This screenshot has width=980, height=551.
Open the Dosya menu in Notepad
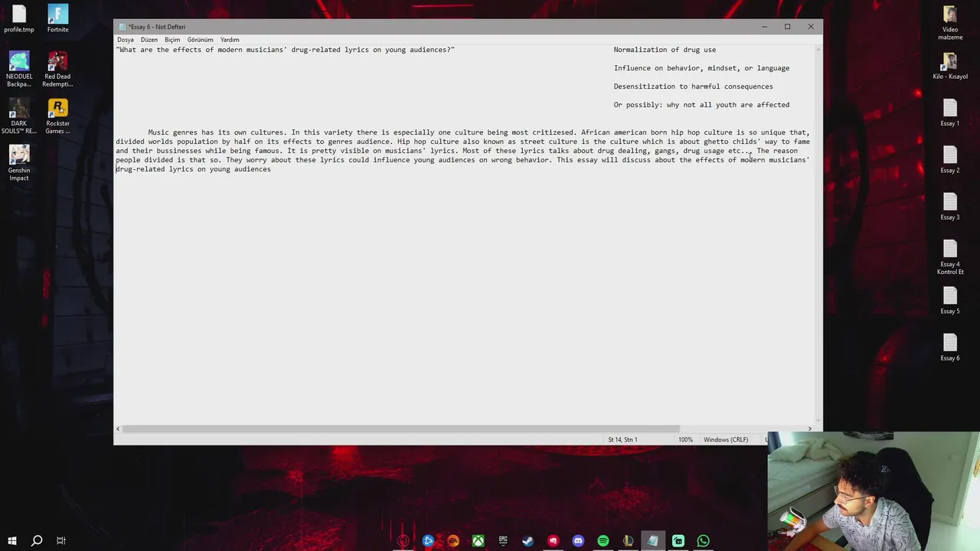click(x=125, y=40)
